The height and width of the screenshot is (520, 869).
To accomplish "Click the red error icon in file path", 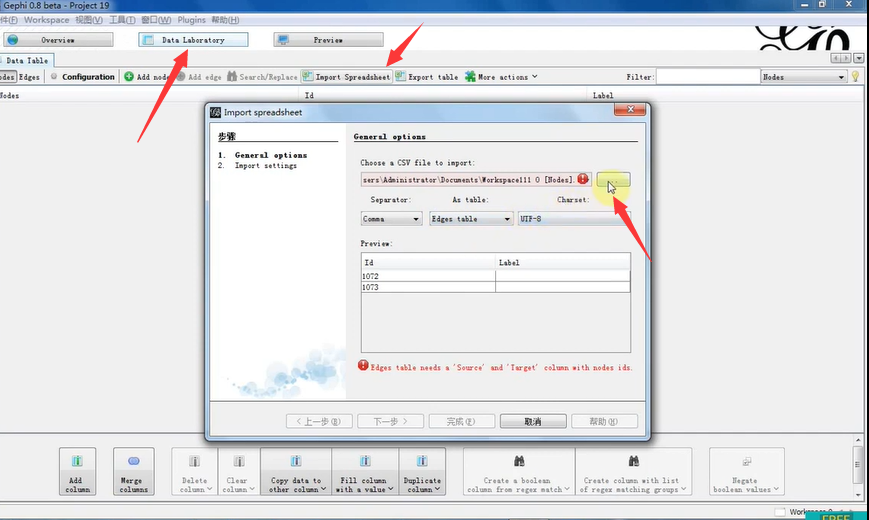I will coord(582,179).
